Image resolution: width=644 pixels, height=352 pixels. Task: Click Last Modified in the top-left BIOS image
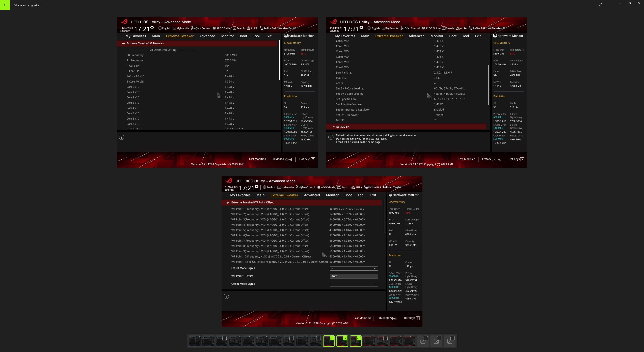click(x=257, y=159)
